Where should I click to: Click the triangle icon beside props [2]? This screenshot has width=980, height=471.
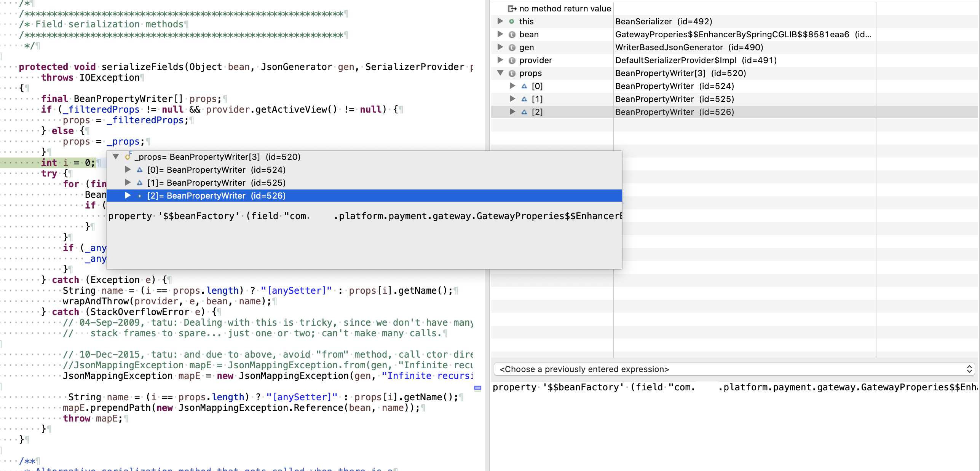(x=524, y=112)
